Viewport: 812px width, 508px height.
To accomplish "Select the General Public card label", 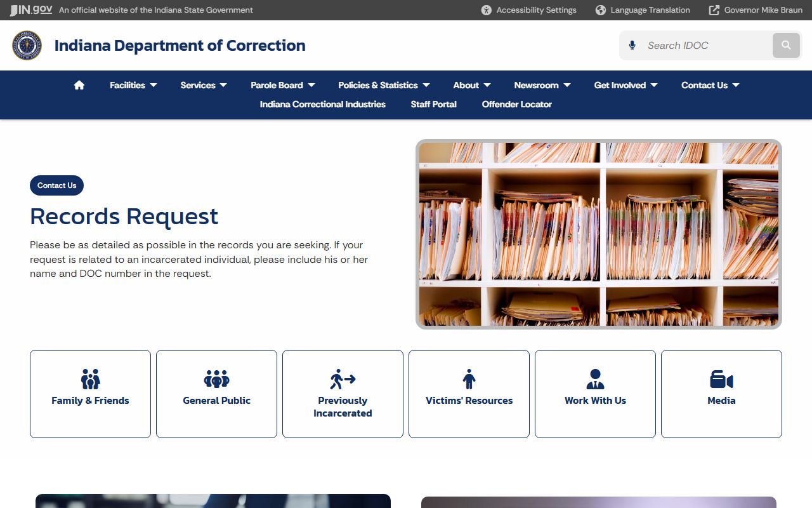I will click(216, 401).
